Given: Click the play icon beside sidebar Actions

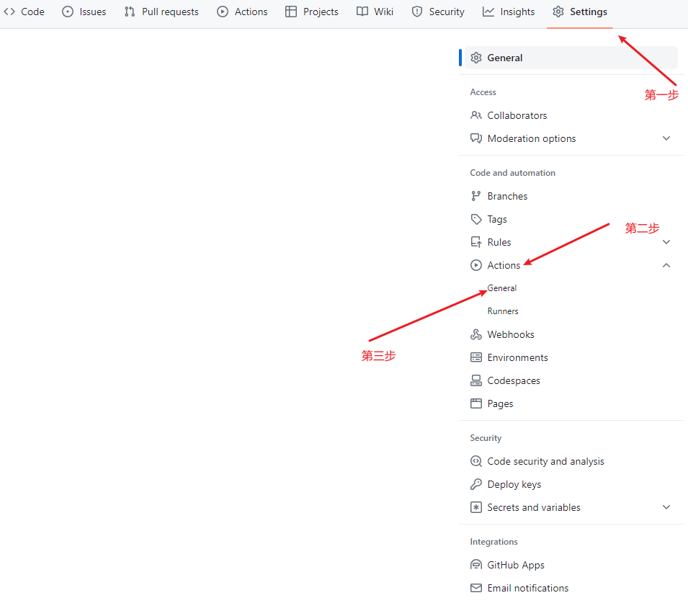Looking at the screenshot, I should tap(476, 265).
